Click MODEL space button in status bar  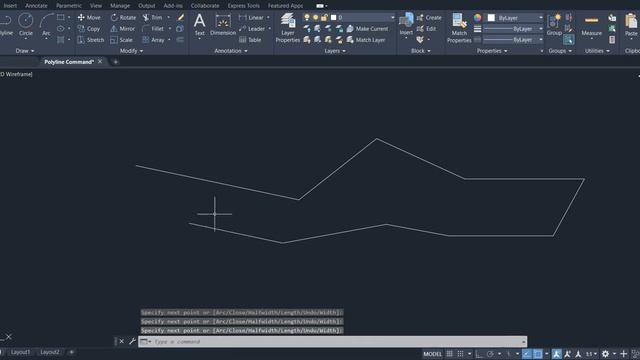[433, 354]
